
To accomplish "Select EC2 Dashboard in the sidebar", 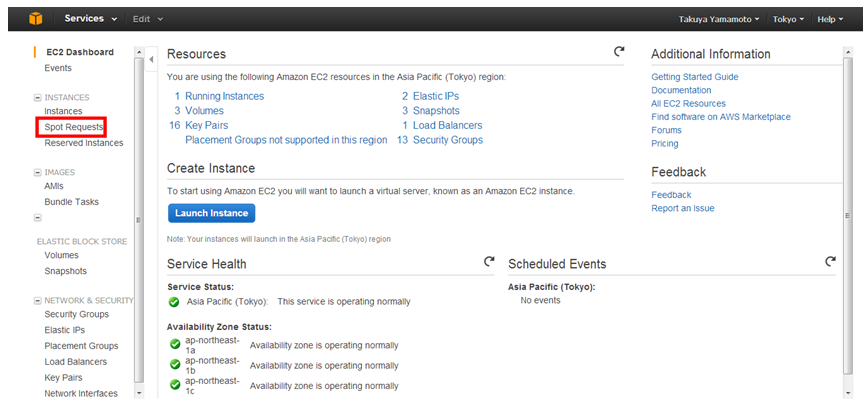I will point(80,52).
